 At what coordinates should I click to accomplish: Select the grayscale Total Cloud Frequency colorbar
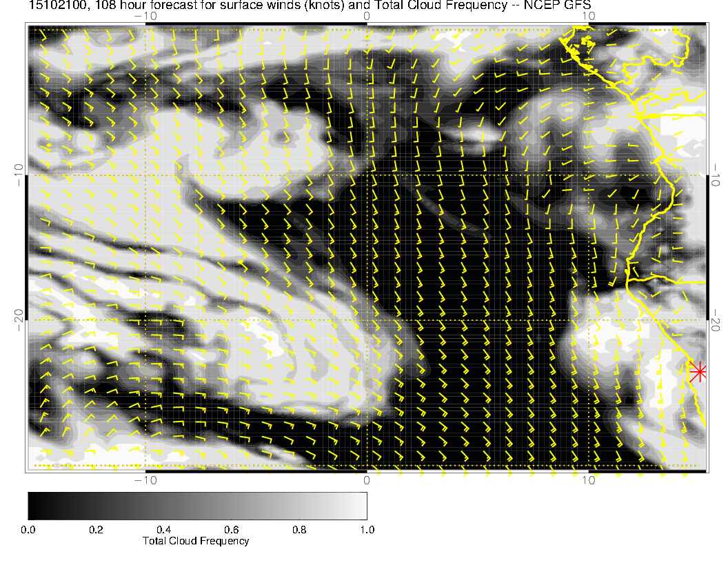point(197,505)
